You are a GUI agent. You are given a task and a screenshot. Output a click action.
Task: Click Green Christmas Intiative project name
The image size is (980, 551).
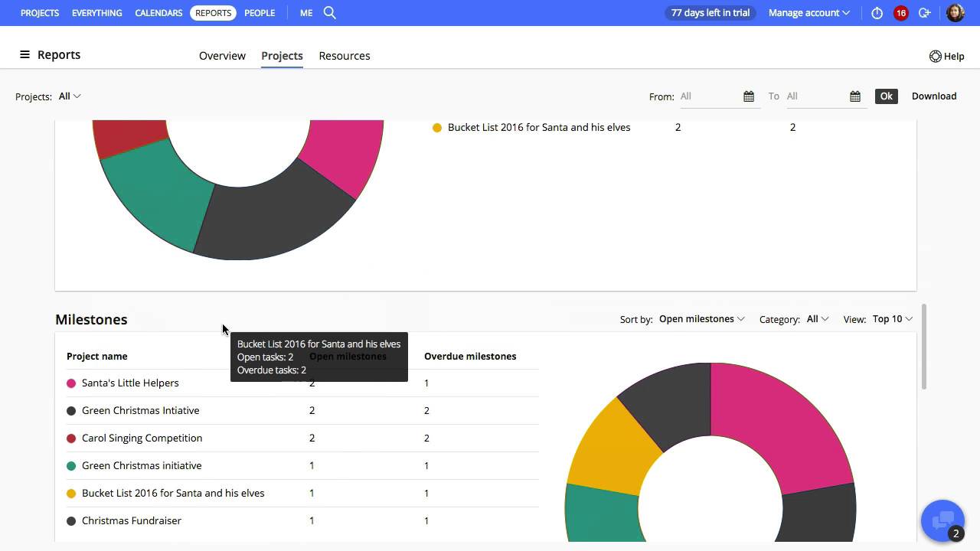141,411
